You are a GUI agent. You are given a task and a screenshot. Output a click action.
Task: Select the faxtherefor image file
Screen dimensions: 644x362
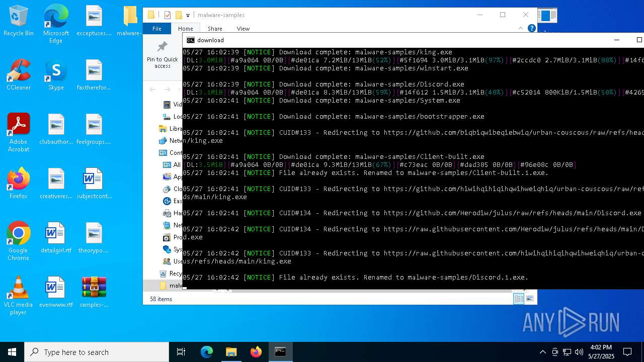tap(94, 75)
